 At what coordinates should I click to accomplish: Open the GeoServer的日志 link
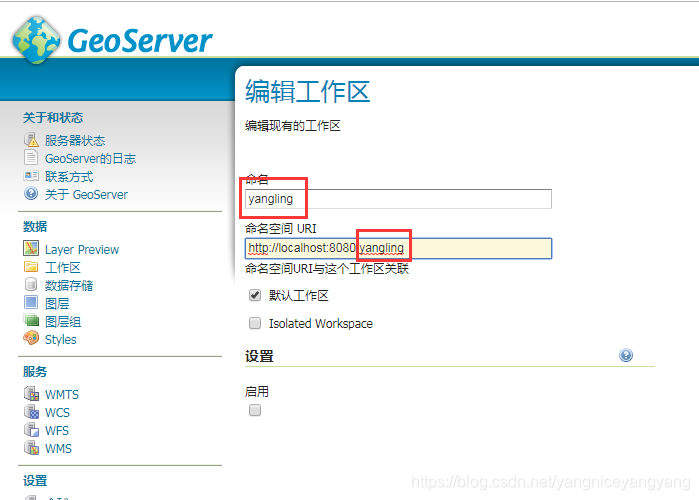(x=90, y=159)
